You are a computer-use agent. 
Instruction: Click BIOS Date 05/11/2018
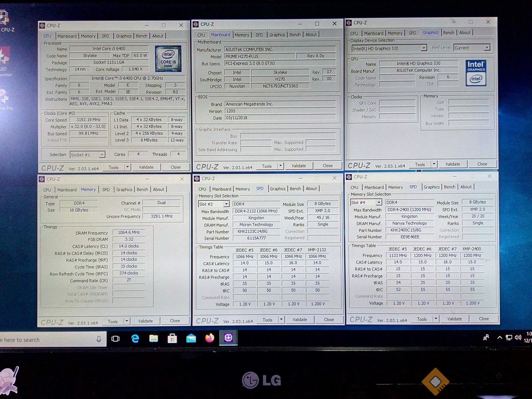point(280,118)
